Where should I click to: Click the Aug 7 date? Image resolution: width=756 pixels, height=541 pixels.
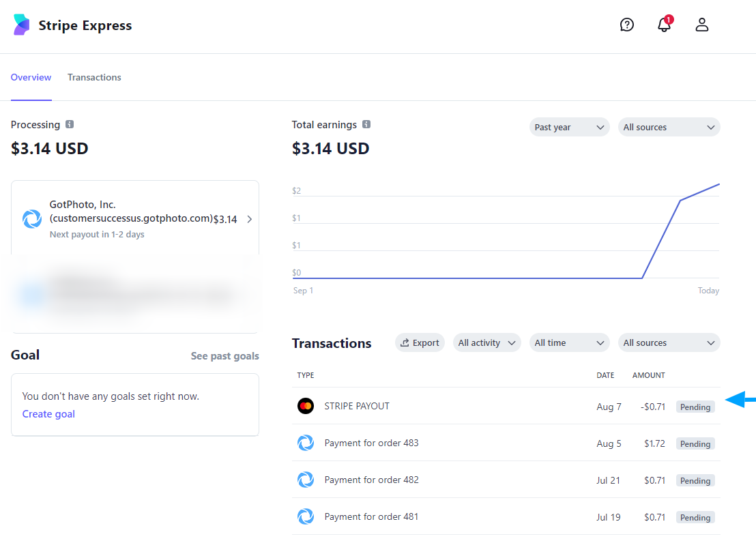(x=609, y=407)
